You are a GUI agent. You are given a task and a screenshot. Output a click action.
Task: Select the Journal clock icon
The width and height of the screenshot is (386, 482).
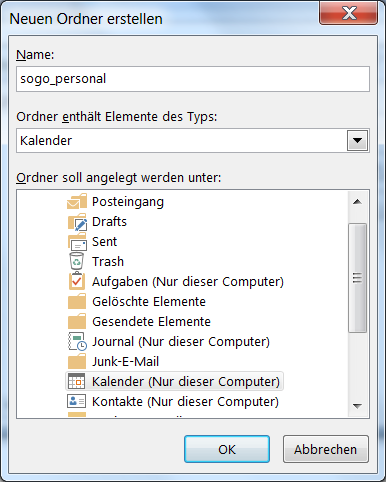point(77,341)
